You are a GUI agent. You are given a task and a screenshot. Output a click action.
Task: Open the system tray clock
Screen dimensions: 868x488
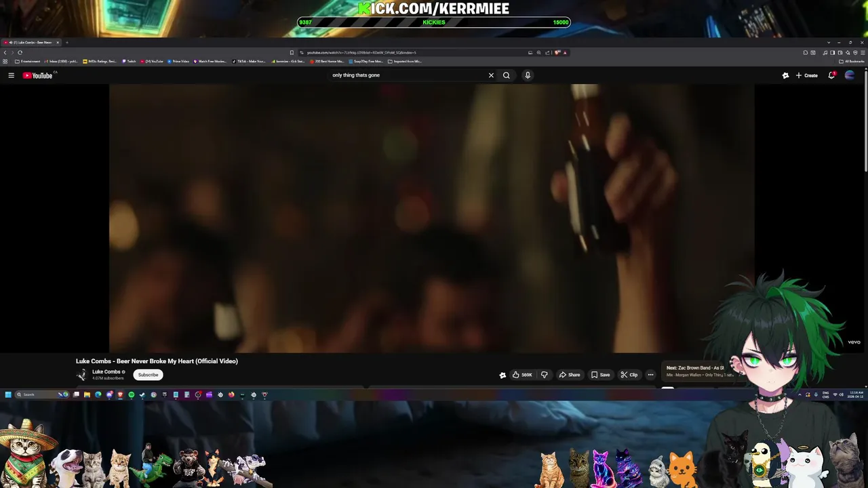tap(856, 394)
